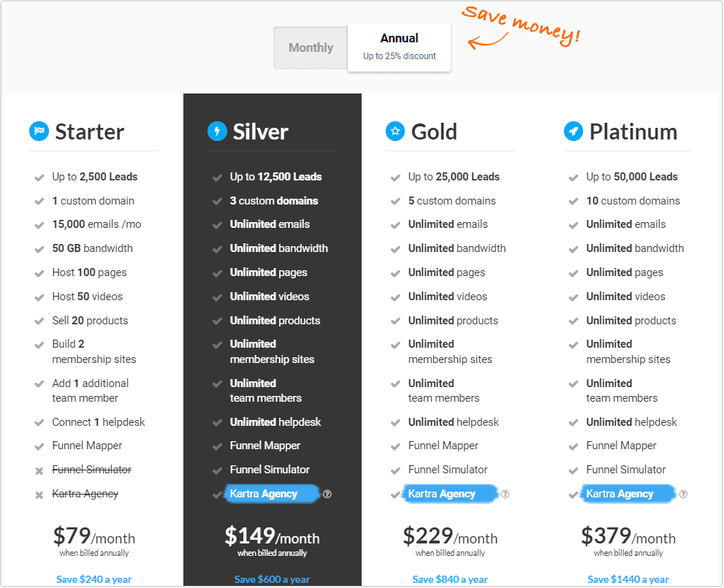Click Save $600 a year link
Viewport: 724px width, 588px height.
pyautogui.click(x=272, y=579)
